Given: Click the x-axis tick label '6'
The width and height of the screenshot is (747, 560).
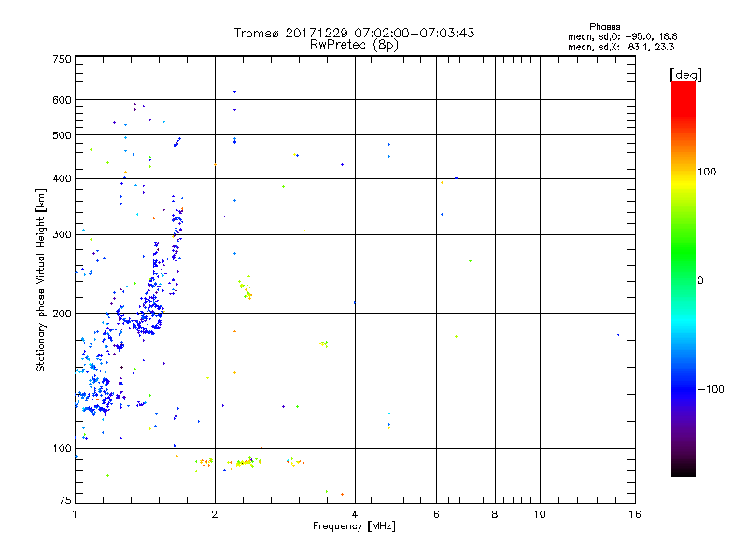Looking at the screenshot, I should pos(436,514).
